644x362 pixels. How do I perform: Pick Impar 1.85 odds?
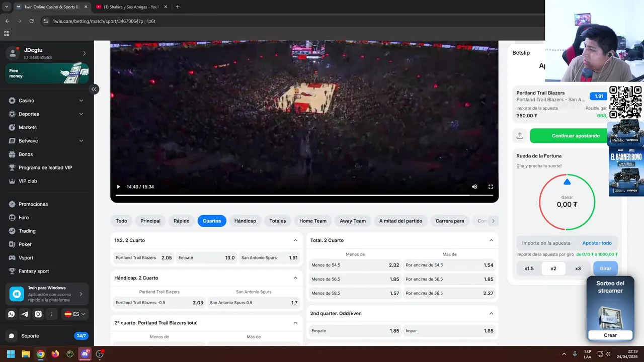click(x=449, y=331)
